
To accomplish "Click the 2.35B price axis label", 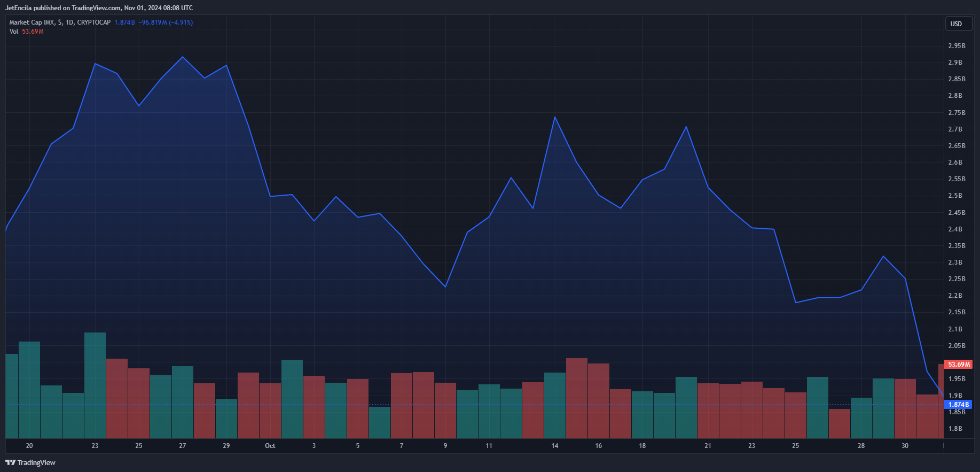I will pos(957,246).
